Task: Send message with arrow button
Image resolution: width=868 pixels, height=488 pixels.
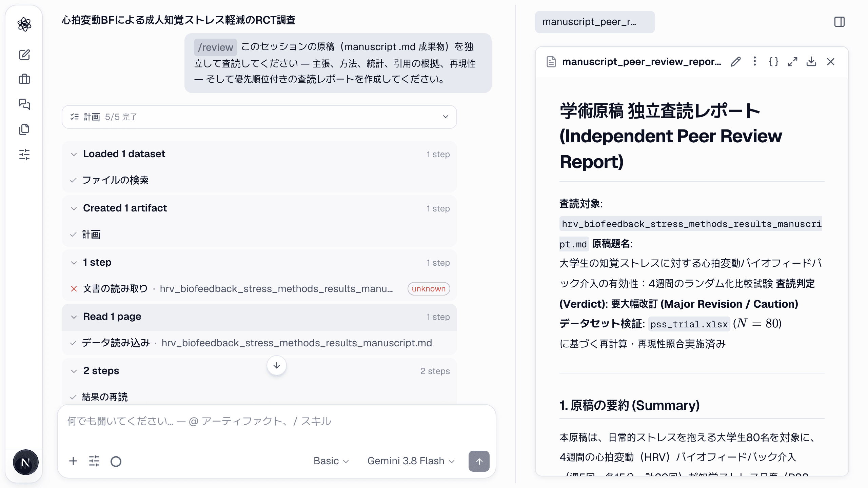Action: [479, 461]
